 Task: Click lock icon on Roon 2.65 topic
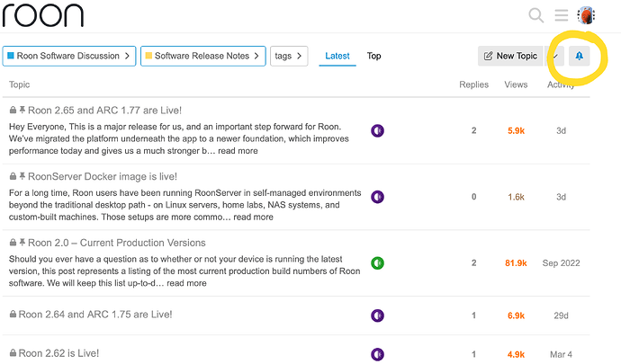pyautogui.click(x=13, y=110)
